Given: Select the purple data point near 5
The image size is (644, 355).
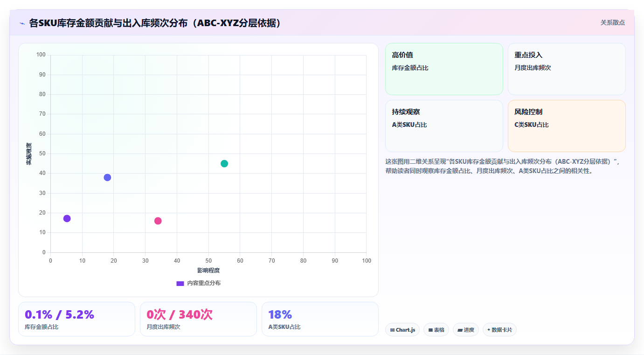Looking at the screenshot, I should pos(67,218).
